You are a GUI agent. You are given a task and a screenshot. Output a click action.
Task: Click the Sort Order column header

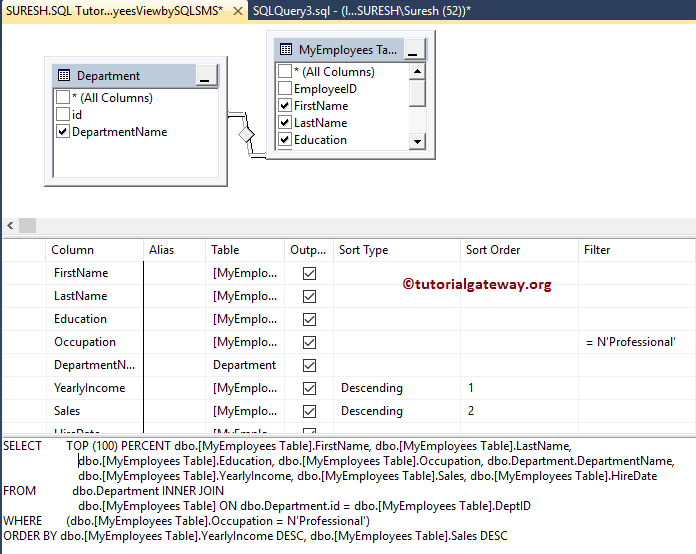[x=520, y=250]
